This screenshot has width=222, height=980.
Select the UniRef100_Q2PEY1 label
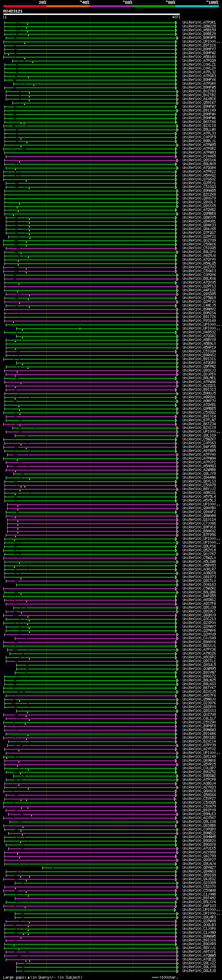tap(199, 183)
